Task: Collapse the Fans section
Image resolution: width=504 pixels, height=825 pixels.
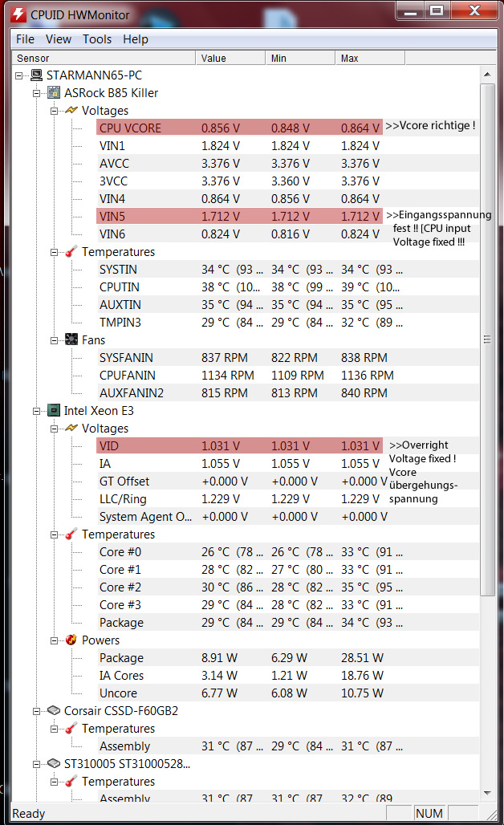Action: click(x=54, y=340)
